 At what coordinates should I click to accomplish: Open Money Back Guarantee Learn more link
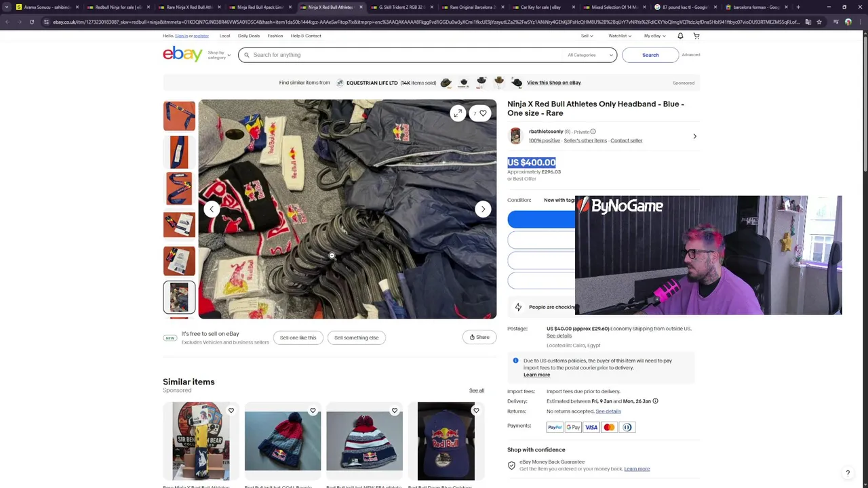[637, 469]
